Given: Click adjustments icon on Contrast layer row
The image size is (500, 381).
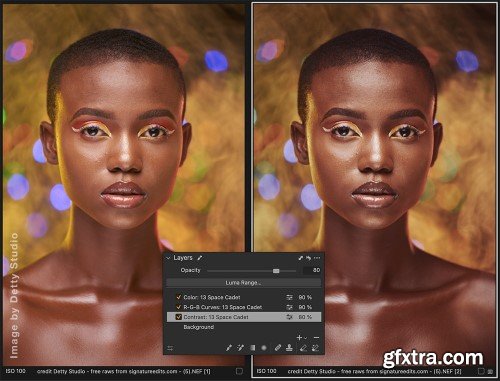Looking at the screenshot, I should [x=289, y=317].
